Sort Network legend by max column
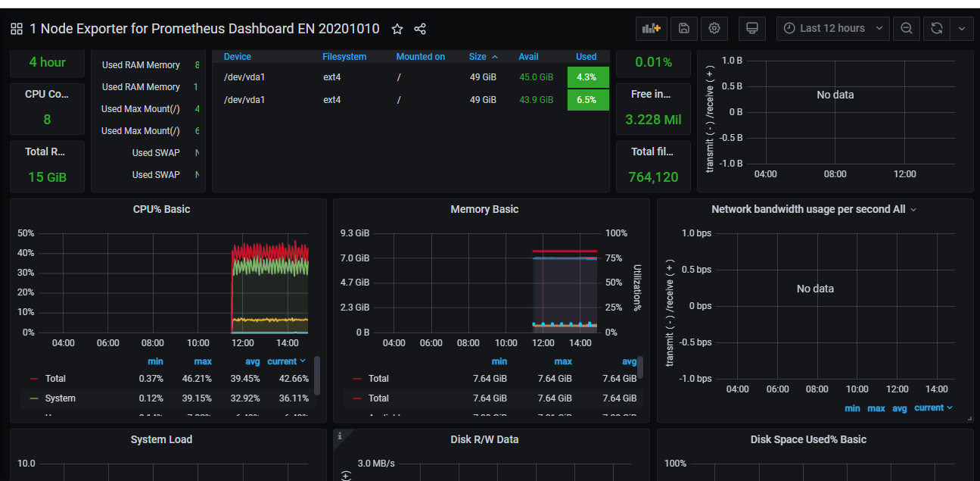 [876, 408]
